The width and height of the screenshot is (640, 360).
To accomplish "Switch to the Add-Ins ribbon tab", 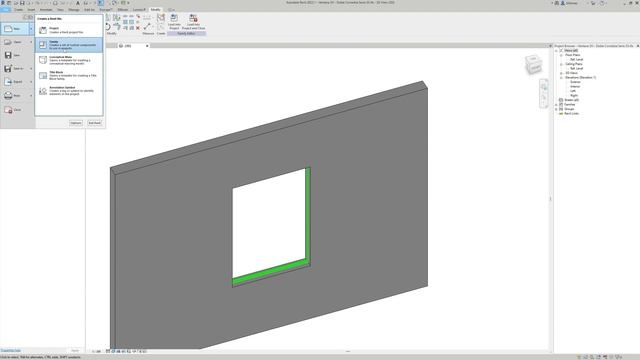I will 89,9.
